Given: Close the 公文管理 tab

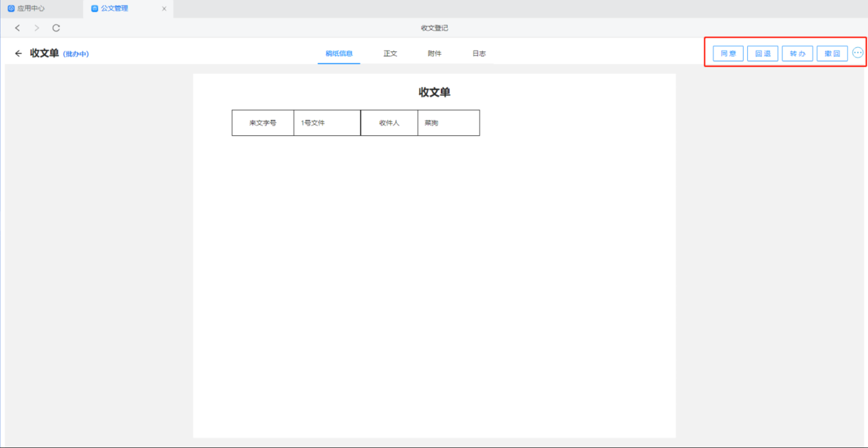Looking at the screenshot, I should coord(164,8).
